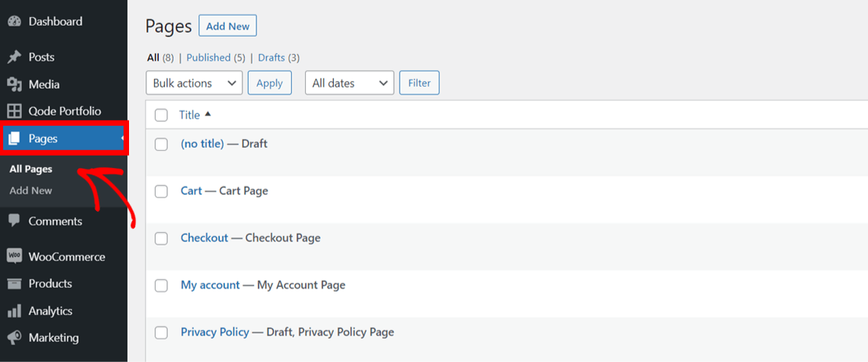Go to Products menu label
The width and height of the screenshot is (868, 362).
coord(50,283)
